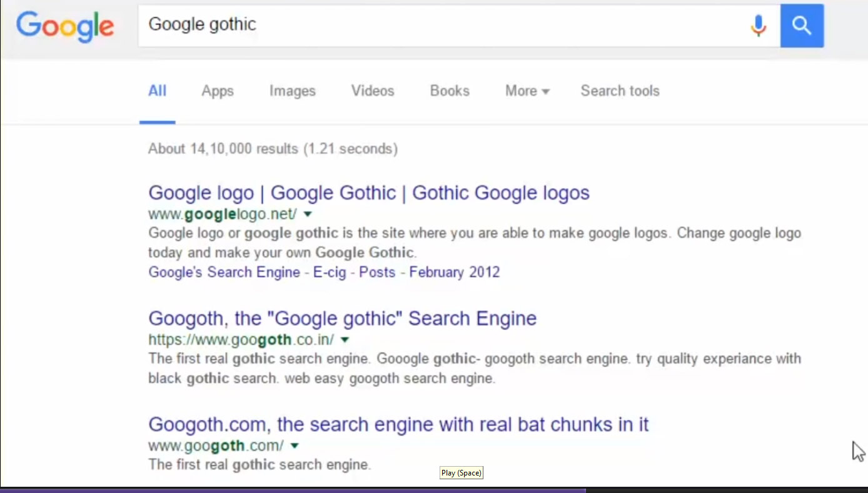Select the All results tab
The width and height of the screenshot is (868, 493).
point(157,91)
